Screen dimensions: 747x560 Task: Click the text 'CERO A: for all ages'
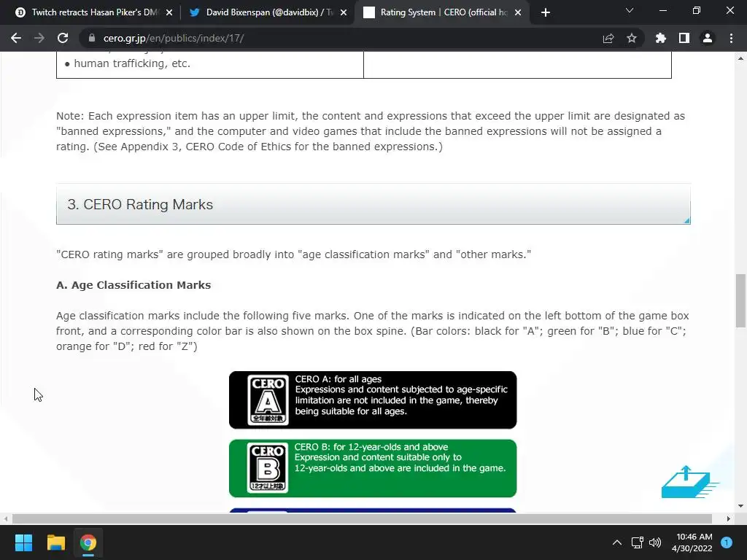click(x=338, y=379)
